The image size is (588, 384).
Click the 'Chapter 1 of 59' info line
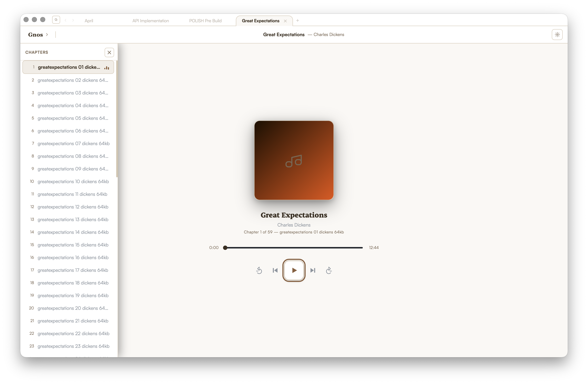(x=294, y=232)
